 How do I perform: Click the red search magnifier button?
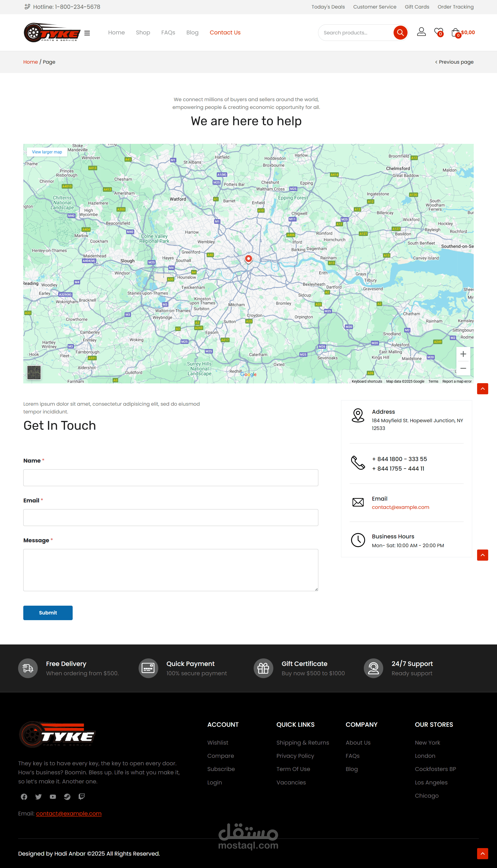click(x=400, y=32)
